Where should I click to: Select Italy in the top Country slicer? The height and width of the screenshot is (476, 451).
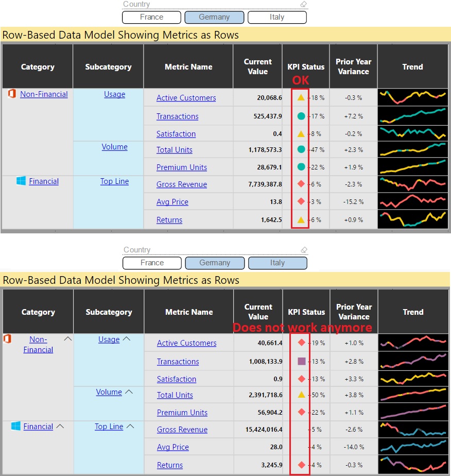click(277, 17)
